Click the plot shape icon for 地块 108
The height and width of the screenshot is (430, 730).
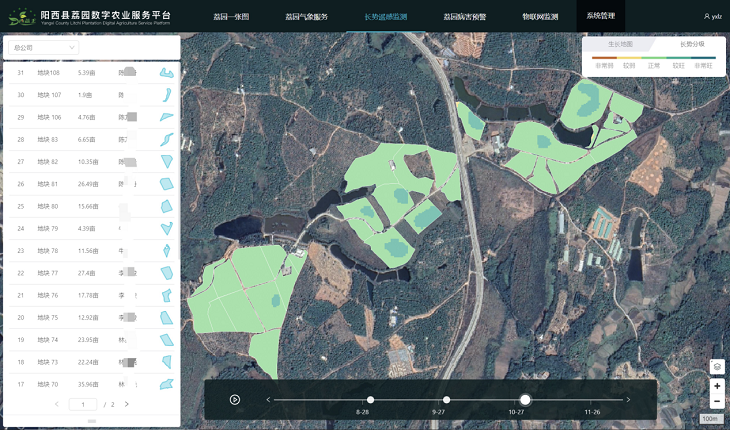click(x=167, y=73)
